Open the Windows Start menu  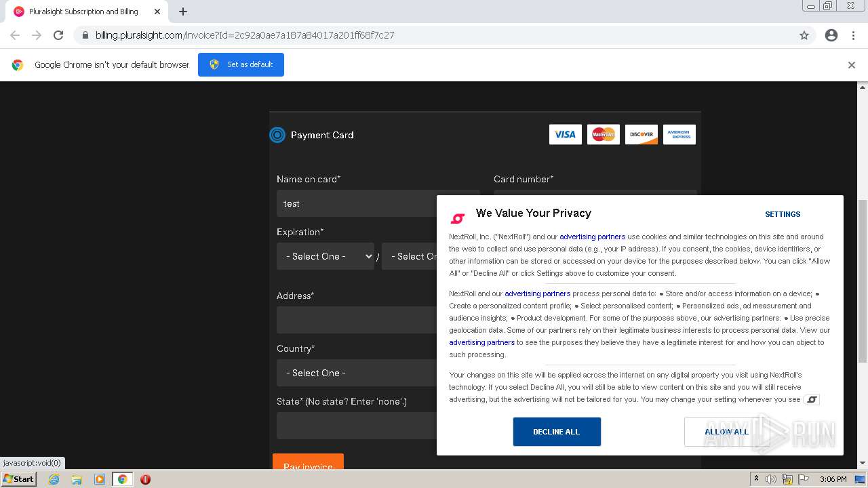coord(18,479)
